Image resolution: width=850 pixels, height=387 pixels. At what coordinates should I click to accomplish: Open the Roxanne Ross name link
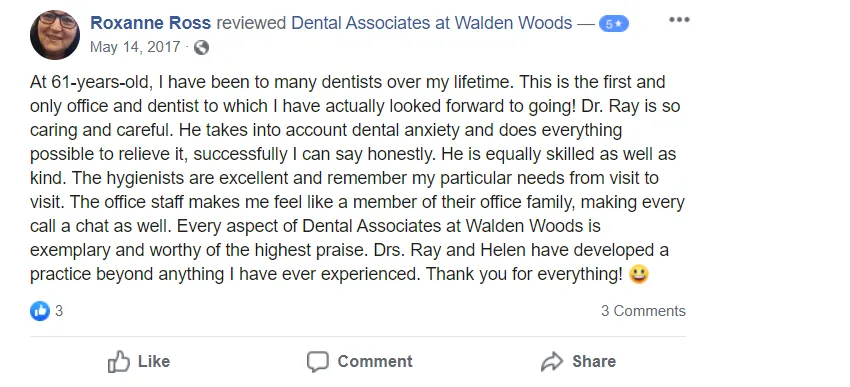(x=151, y=23)
